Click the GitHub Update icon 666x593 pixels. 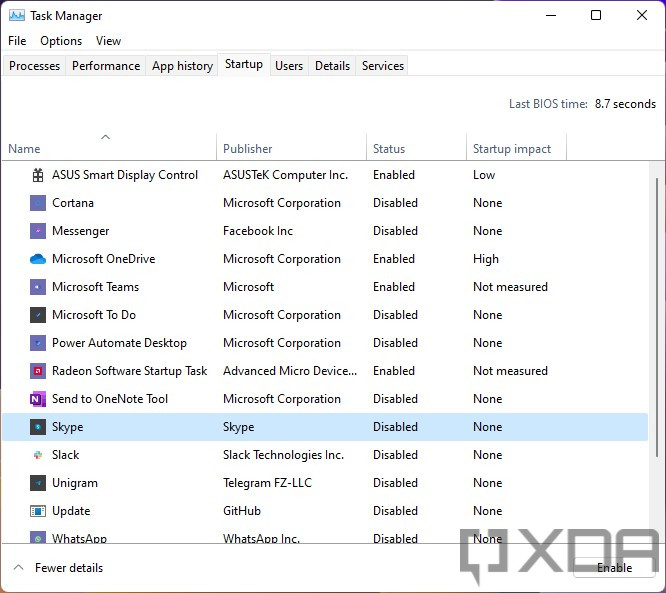click(x=38, y=511)
